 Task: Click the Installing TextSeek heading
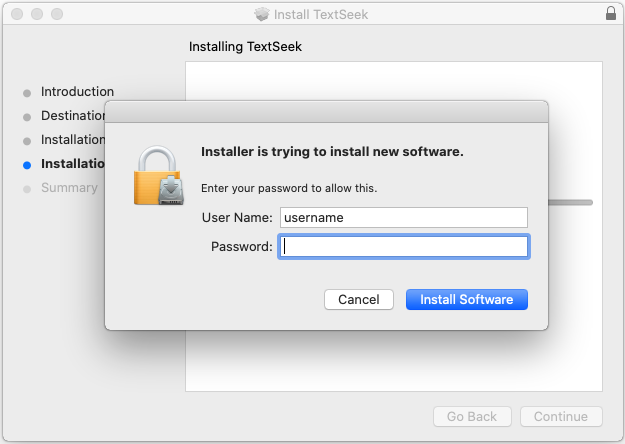click(245, 47)
